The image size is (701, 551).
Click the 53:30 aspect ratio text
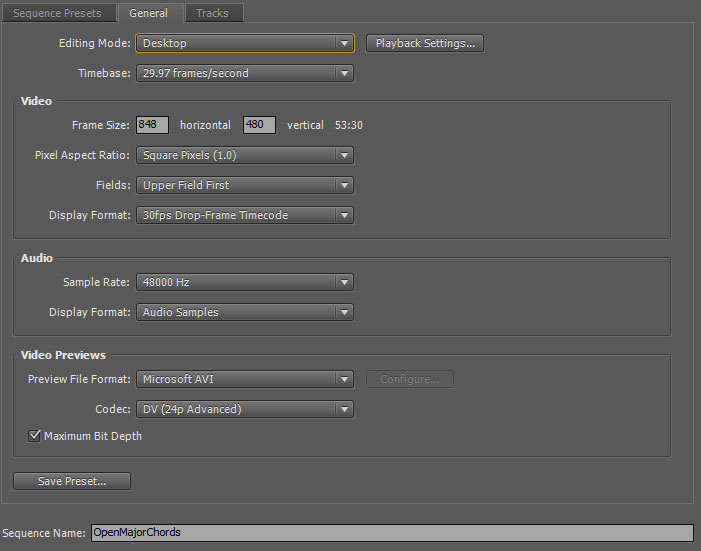click(349, 125)
